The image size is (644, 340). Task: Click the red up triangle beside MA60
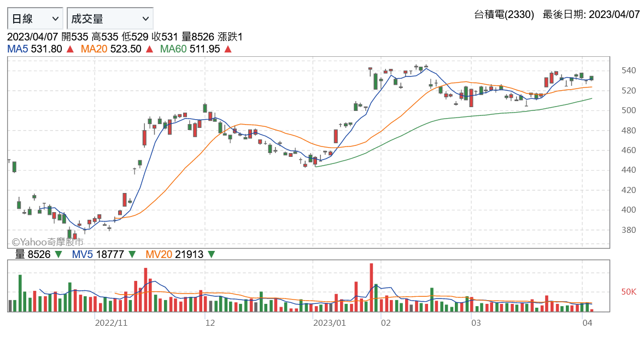coord(229,49)
